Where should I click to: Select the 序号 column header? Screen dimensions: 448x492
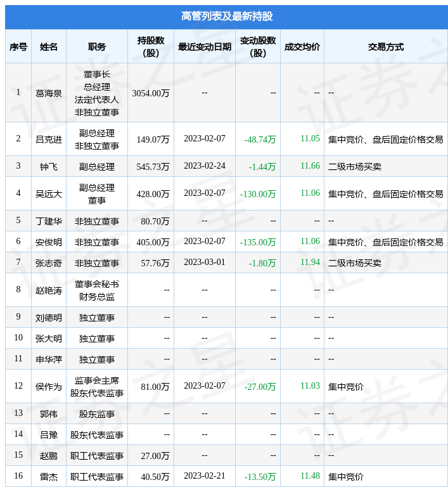pyautogui.click(x=18, y=47)
